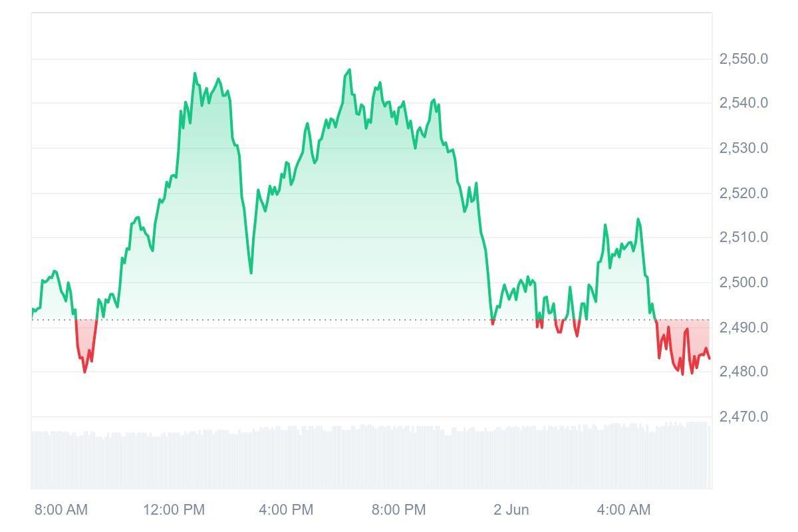Screen dimensions: 798x532
Task: Select the 2,480.0 price level label
Action: pyautogui.click(x=743, y=372)
